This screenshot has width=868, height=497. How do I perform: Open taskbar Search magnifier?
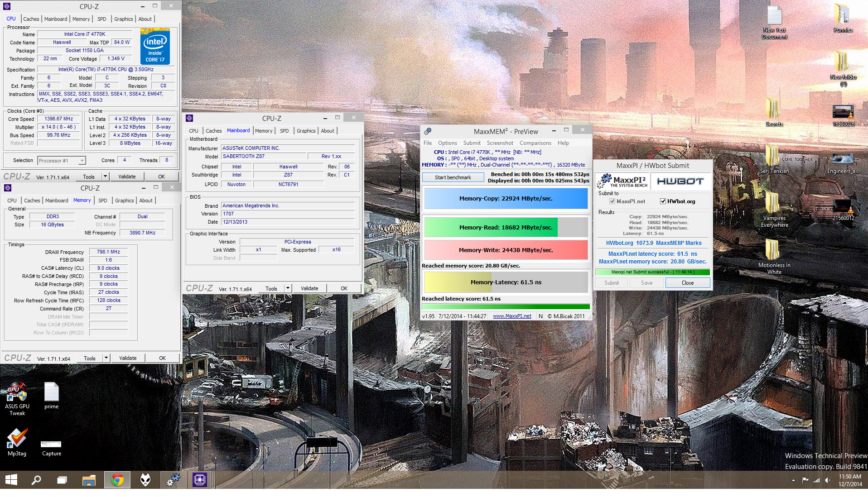(36, 480)
